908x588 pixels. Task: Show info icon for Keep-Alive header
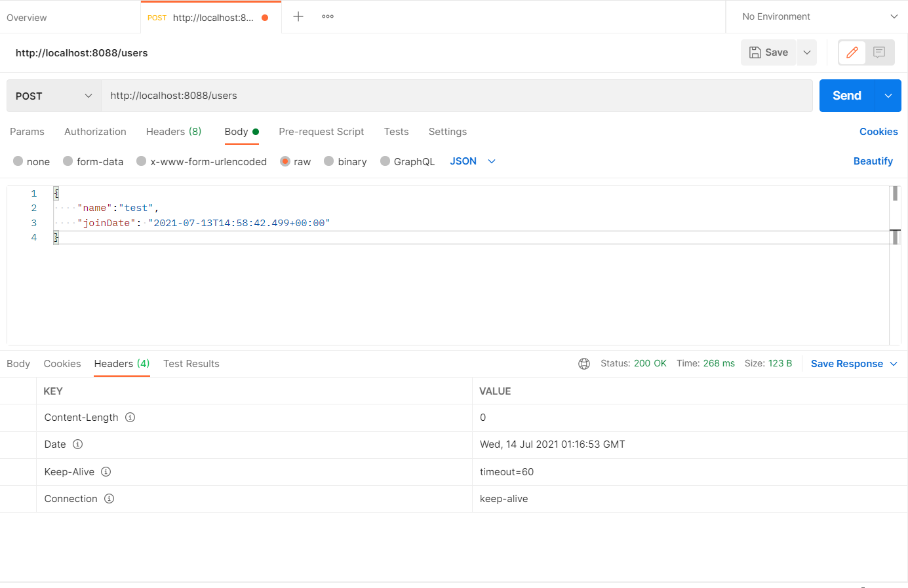(x=106, y=472)
